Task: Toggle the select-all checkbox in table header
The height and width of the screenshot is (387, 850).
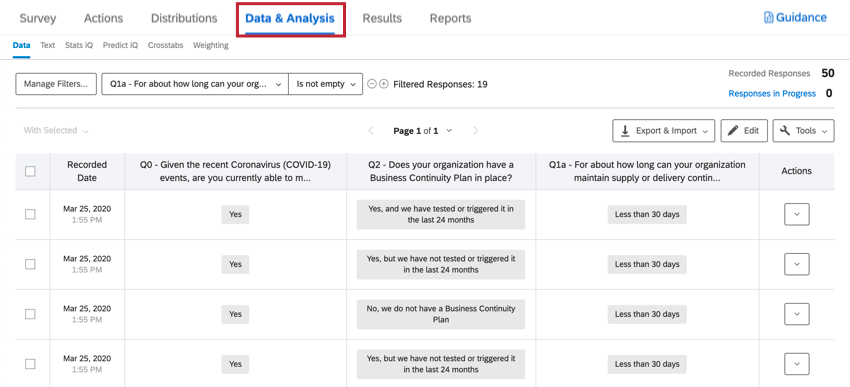Action: click(30, 171)
